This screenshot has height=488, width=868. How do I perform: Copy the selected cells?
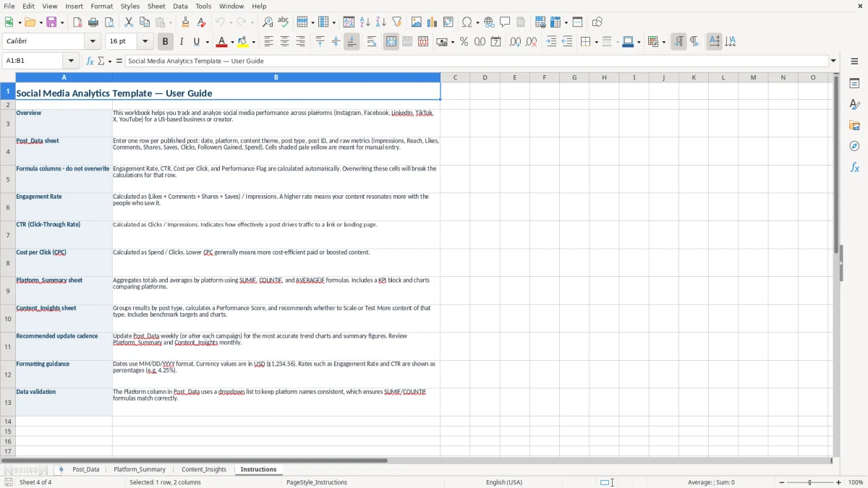pyautogui.click(x=145, y=22)
